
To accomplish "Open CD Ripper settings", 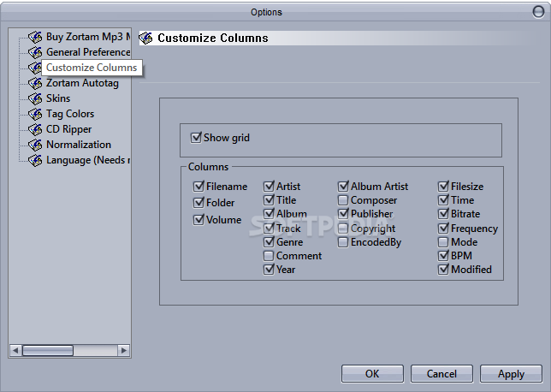I will [x=68, y=129].
